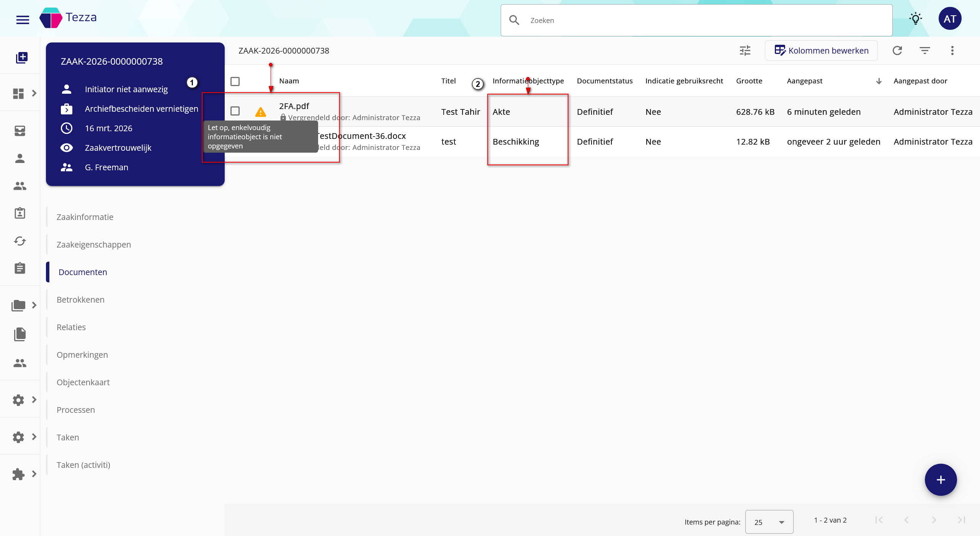The image size is (980, 536).
Task: Click the tune settings sliders icon
Action: (x=745, y=51)
